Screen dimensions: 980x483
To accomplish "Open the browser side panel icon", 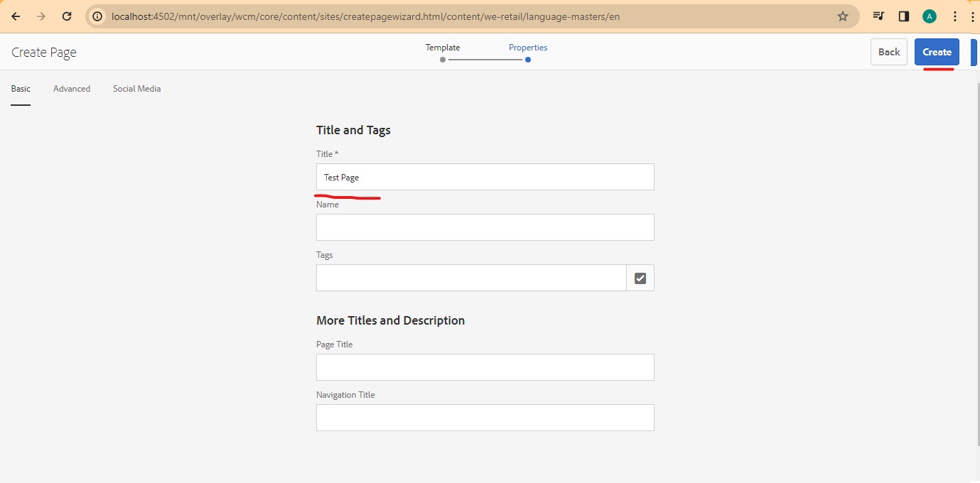I will click(903, 16).
